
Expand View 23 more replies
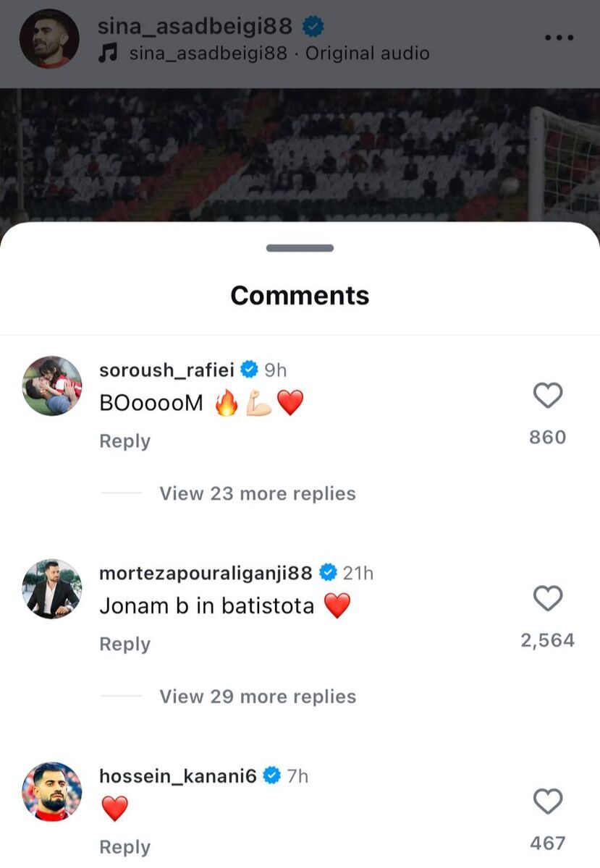point(258,493)
